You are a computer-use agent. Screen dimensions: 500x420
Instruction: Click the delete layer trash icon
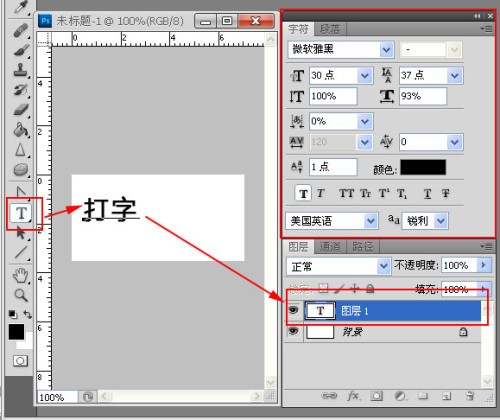470,396
